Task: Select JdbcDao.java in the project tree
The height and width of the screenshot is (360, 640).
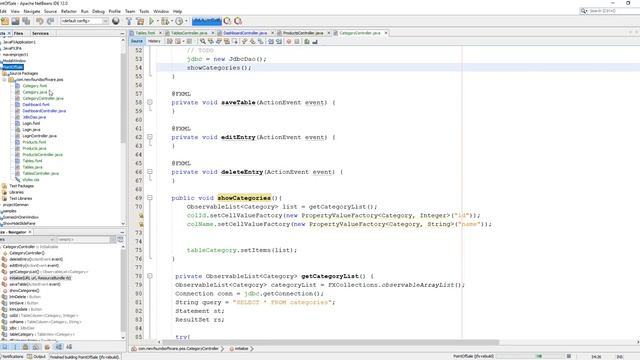Action: tap(34, 117)
